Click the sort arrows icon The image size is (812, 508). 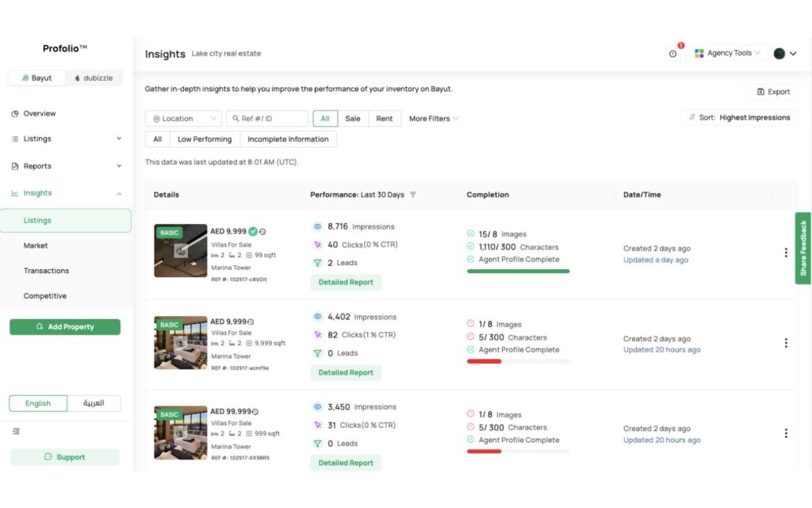point(691,117)
